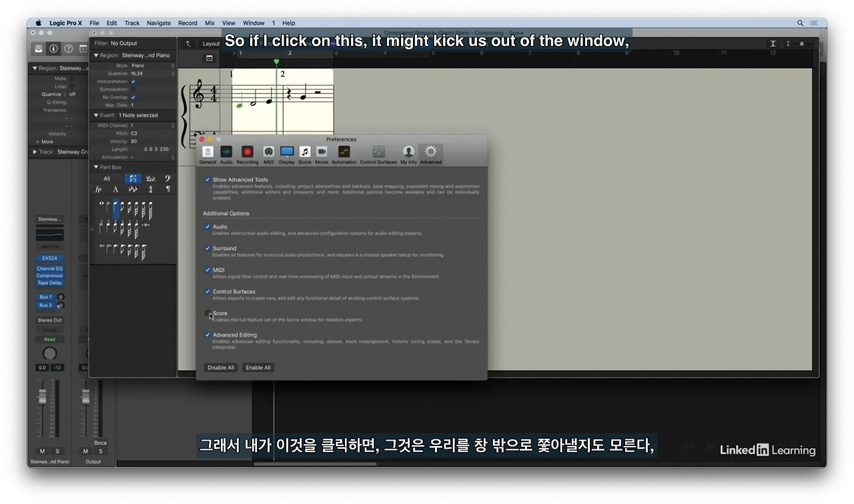The height and width of the screenshot is (504, 854).
Task: Click the Disable All button
Action: click(x=221, y=367)
